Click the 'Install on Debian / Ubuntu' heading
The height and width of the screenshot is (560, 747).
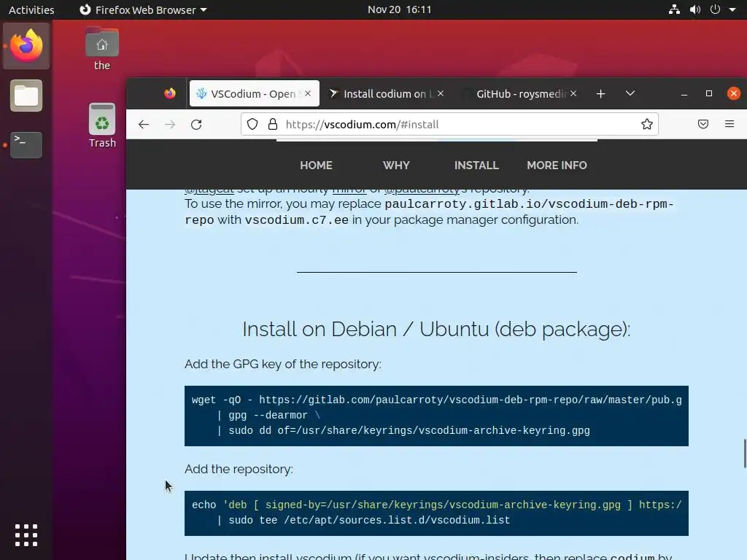[x=436, y=329]
